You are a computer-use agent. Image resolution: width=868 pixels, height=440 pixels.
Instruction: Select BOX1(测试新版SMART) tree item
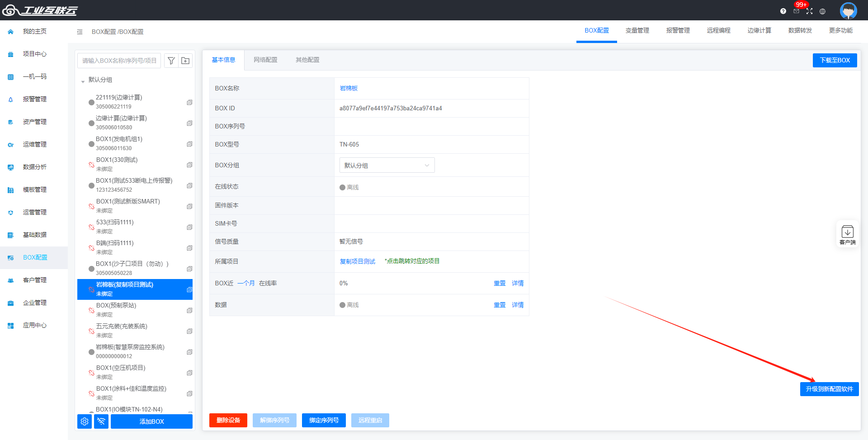[135, 206]
